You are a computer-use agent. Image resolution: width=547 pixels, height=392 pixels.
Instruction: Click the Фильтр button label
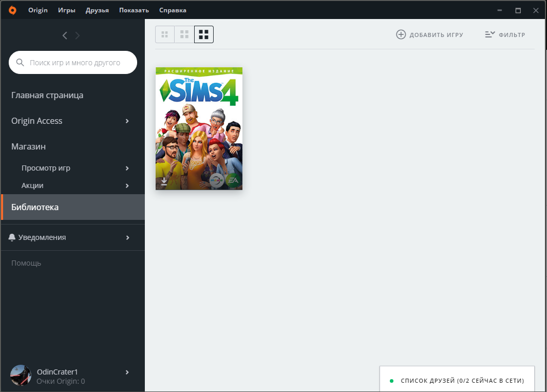pyautogui.click(x=512, y=35)
